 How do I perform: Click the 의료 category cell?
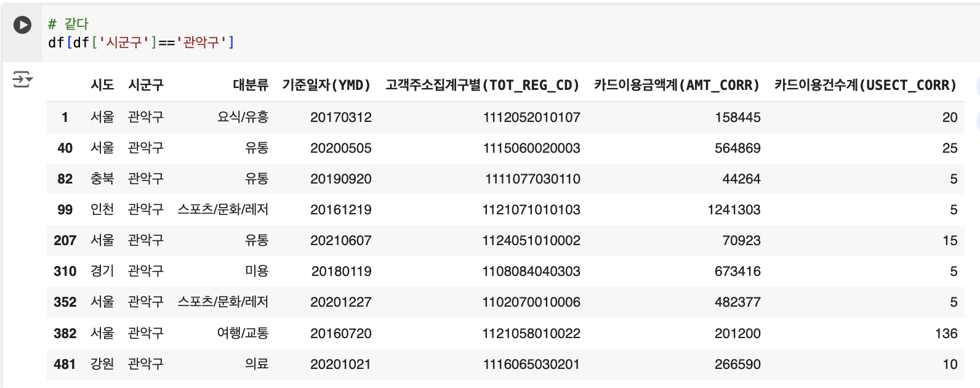pos(257,364)
